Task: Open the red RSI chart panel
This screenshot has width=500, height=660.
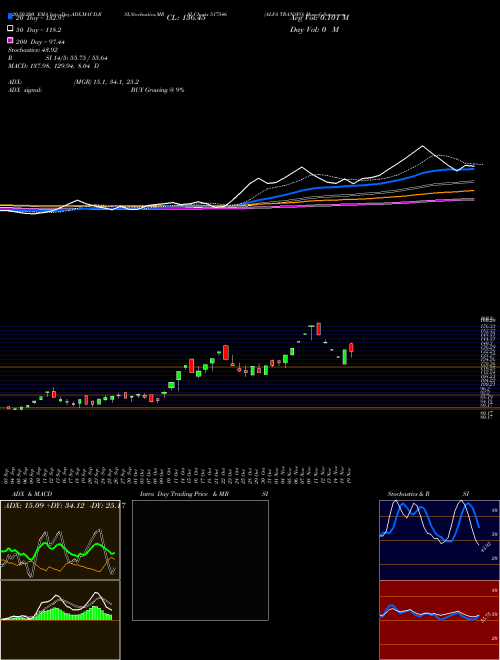Action: coord(439,620)
